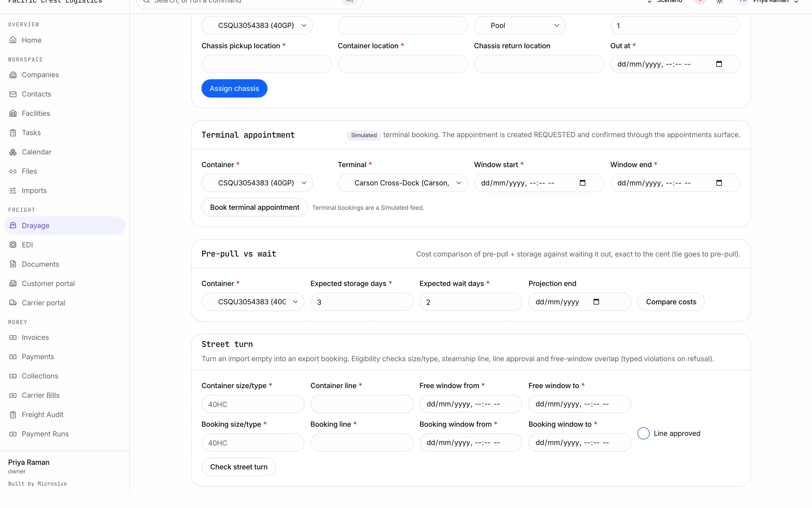The width and height of the screenshot is (812, 508).
Task: Click the Calendar icon in sidebar
Action: (13, 152)
